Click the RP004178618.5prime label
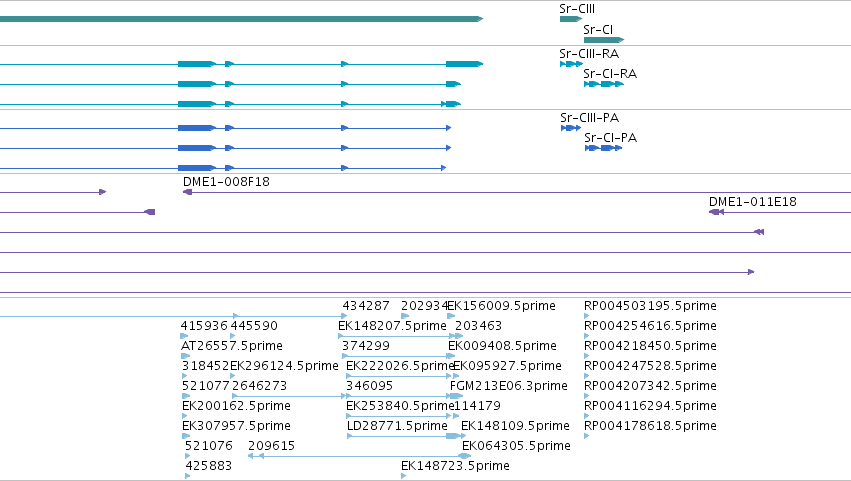851x481 pixels. 650,426
